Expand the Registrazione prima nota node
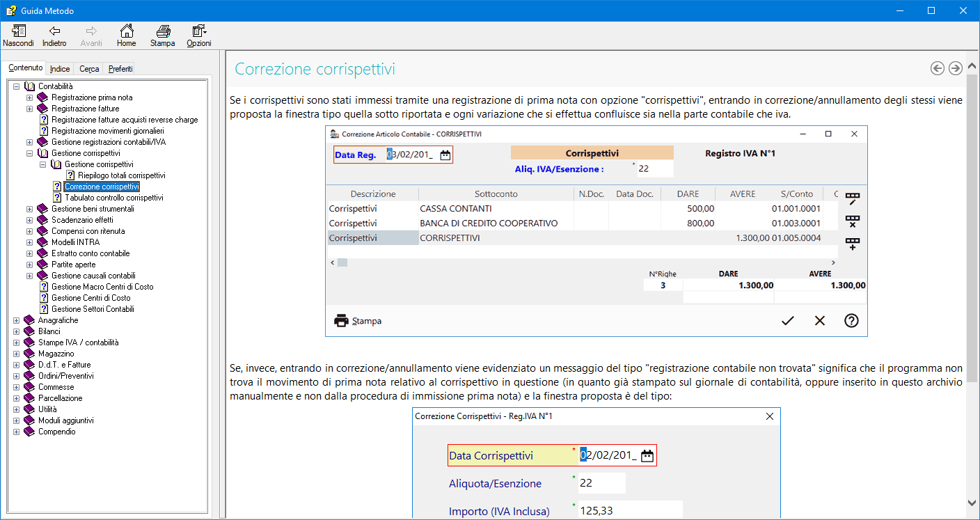This screenshot has height=520, width=980. click(x=29, y=97)
